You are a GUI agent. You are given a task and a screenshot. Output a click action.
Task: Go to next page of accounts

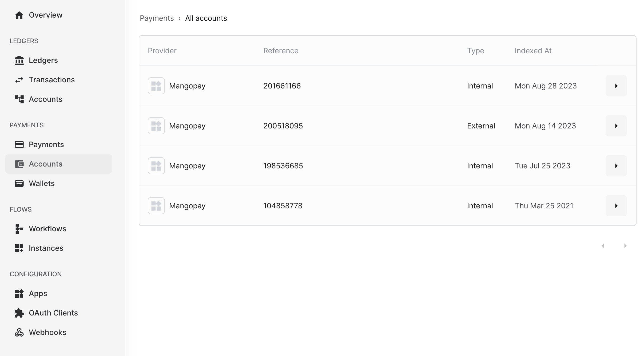(x=625, y=246)
